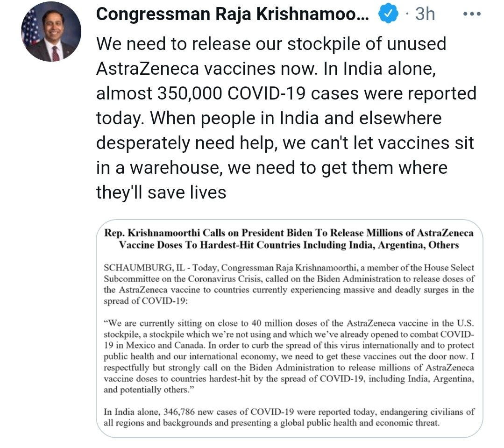The width and height of the screenshot is (504, 448).
Task: Open the tweet's three-dot more options menu
Action: click(471, 14)
